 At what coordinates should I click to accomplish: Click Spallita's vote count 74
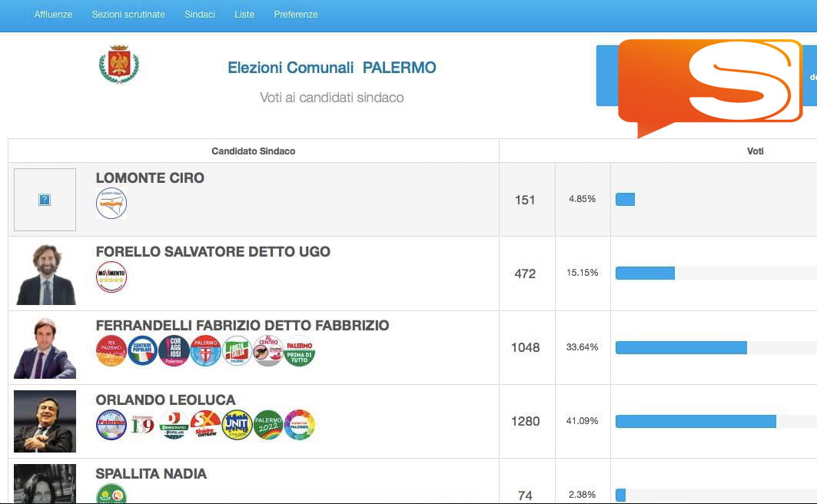point(525,495)
